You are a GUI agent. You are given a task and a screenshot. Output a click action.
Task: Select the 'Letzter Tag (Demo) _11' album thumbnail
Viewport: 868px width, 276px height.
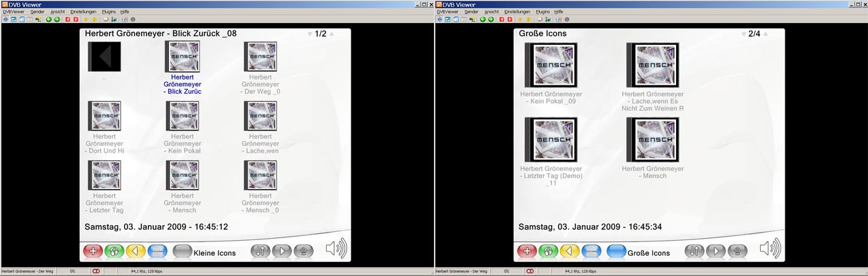point(551,140)
